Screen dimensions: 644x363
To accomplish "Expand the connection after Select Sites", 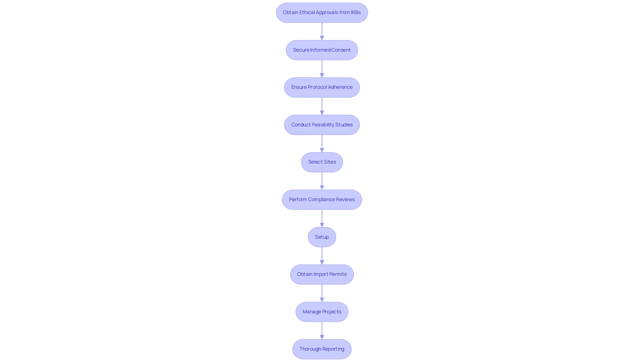I will [322, 180].
